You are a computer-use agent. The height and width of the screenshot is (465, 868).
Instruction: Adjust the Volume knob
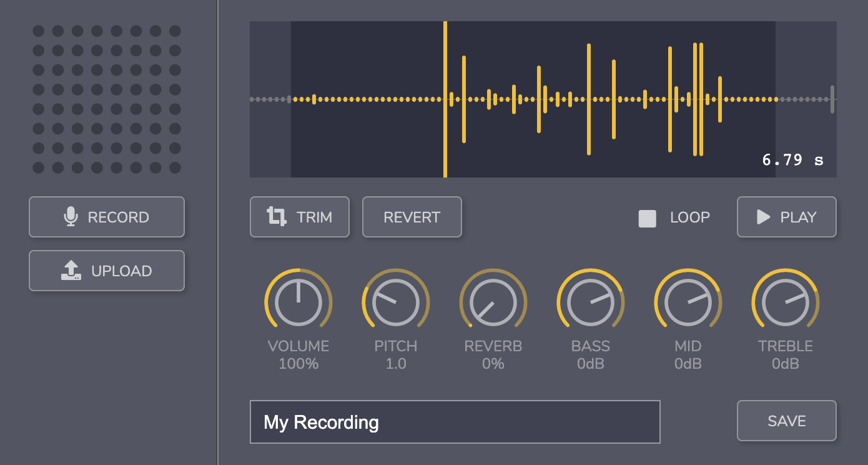298,302
